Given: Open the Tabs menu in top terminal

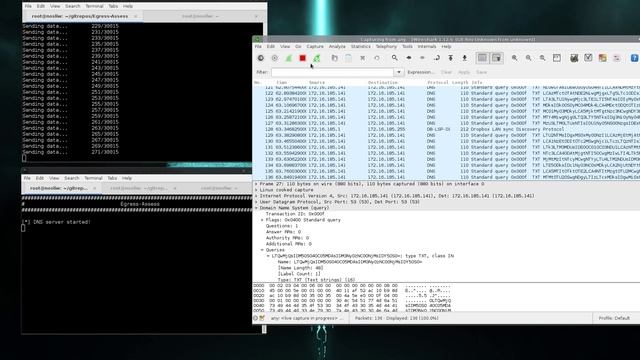Looking at the screenshot, I should (113, 6).
